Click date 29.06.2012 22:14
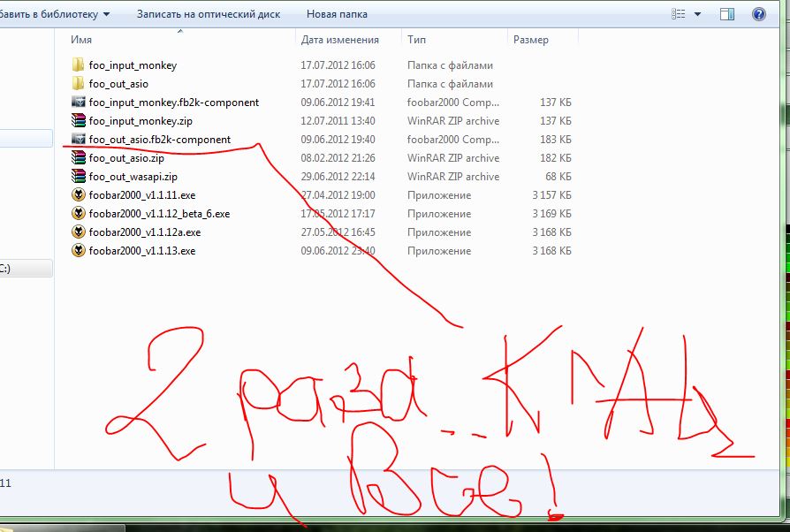The width and height of the screenshot is (790, 532). click(338, 177)
